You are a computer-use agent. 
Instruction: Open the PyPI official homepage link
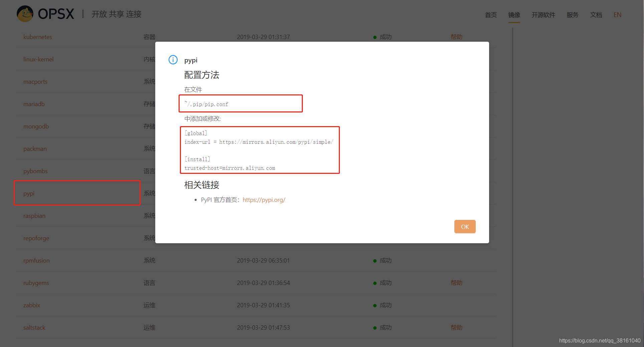[x=264, y=200]
